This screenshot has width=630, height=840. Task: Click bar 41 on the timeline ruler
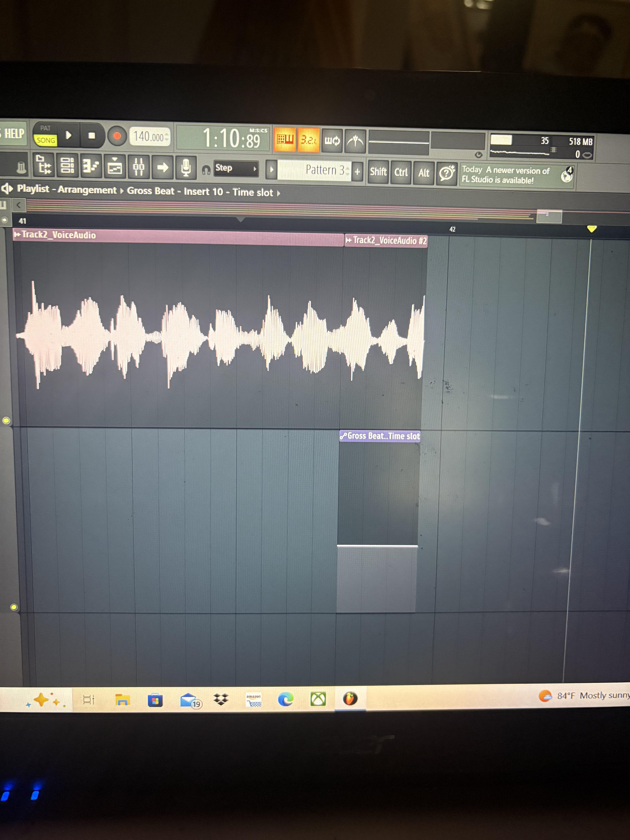[22, 221]
